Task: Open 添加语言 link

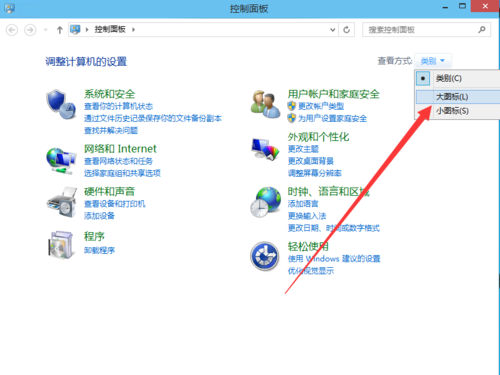Action: (303, 204)
